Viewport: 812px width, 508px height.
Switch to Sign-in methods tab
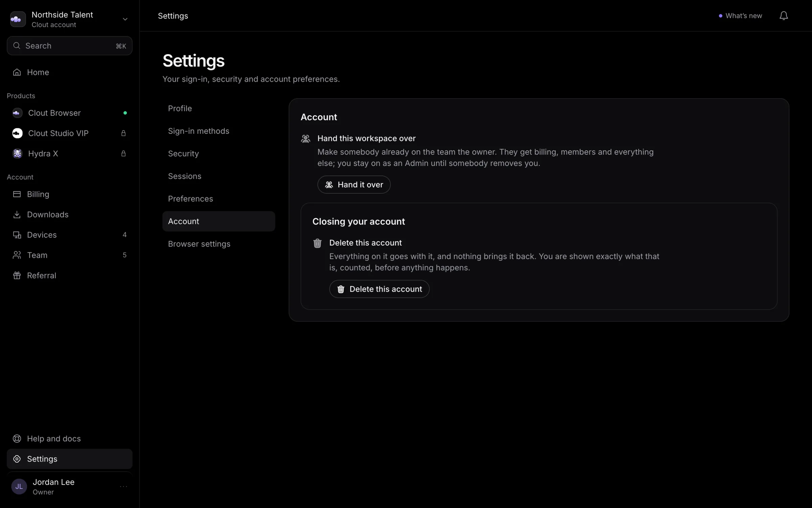[219, 131]
